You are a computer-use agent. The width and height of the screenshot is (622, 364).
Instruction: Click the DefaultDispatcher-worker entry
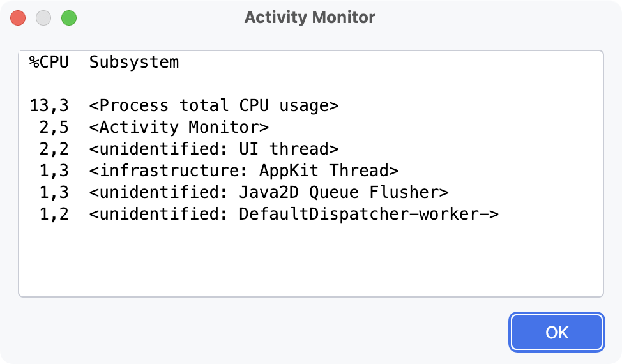pos(294,215)
